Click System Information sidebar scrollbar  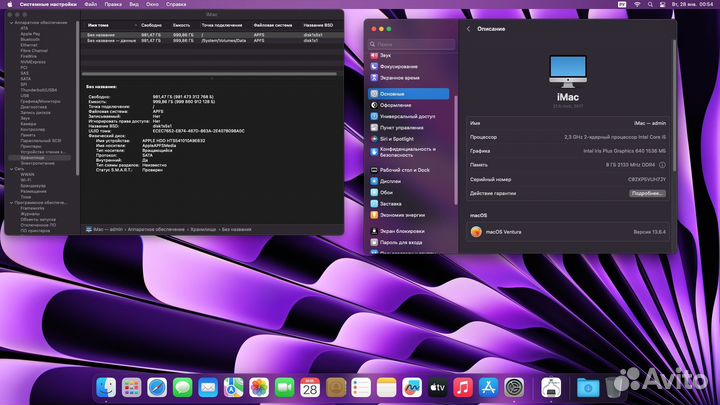click(78, 99)
